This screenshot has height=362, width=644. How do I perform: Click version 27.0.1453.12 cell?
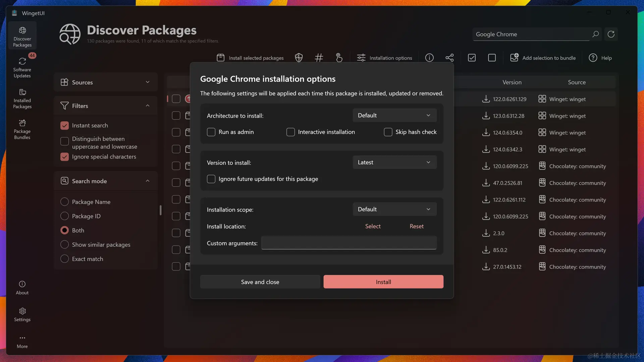[507, 267]
